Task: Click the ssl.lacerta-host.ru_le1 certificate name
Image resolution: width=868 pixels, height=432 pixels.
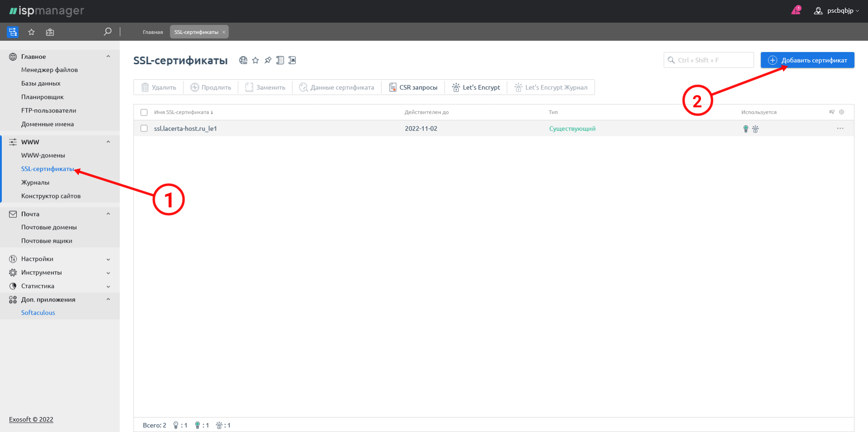Action: 186,129
